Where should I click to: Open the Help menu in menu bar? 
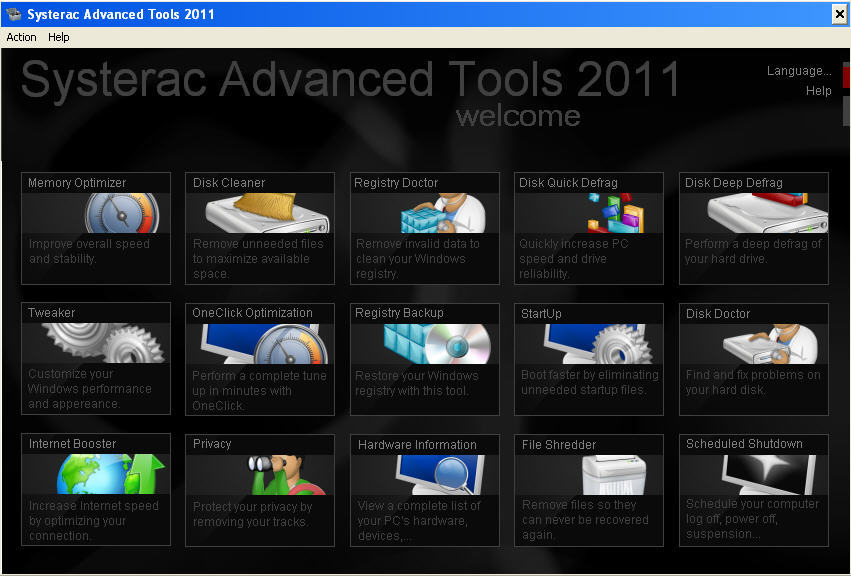(59, 37)
